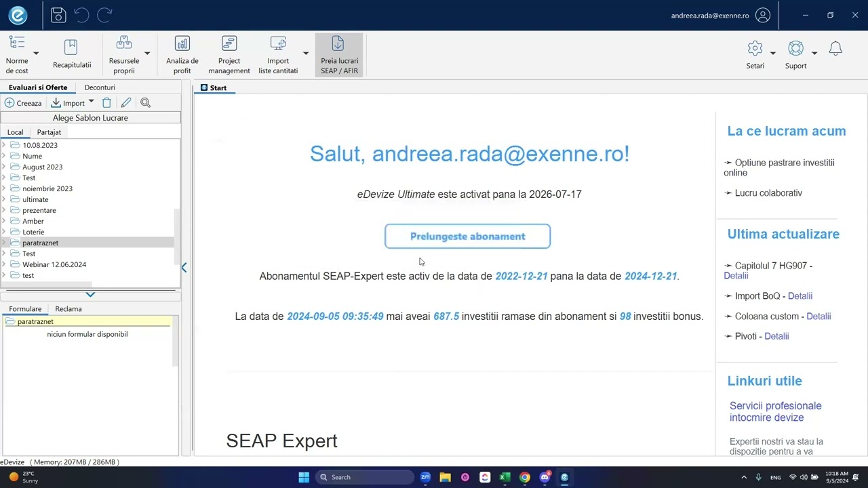Image resolution: width=868 pixels, height=488 pixels.
Task: Open Resursele proprii
Action: (x=124, y=55)
